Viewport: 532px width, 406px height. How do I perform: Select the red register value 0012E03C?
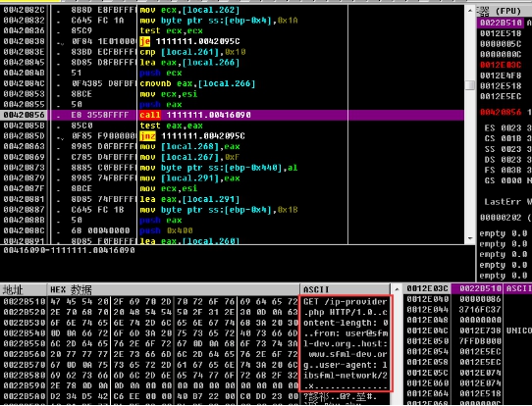pyautogui.click(x=501, y=65)
